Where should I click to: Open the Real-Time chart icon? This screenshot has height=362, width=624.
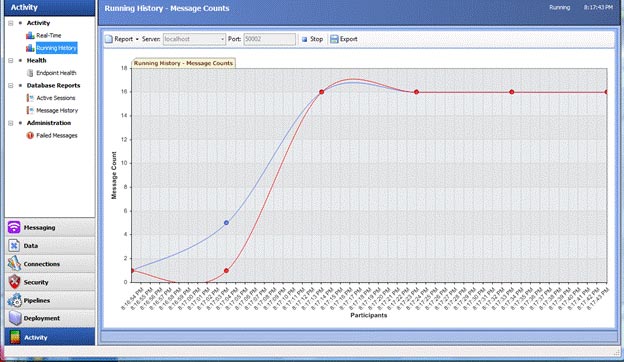click(30, 35)
